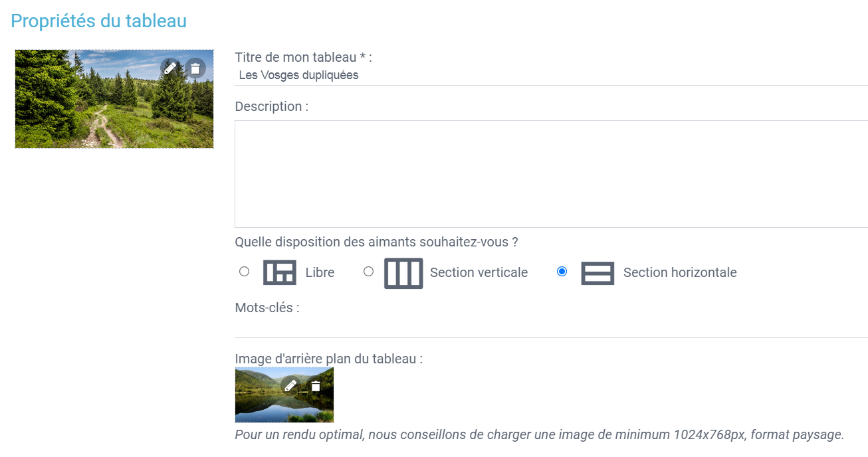The image size is (868, 457).
Task: Remove the lake background image using trash icon
Action: [x=316, y=385]
